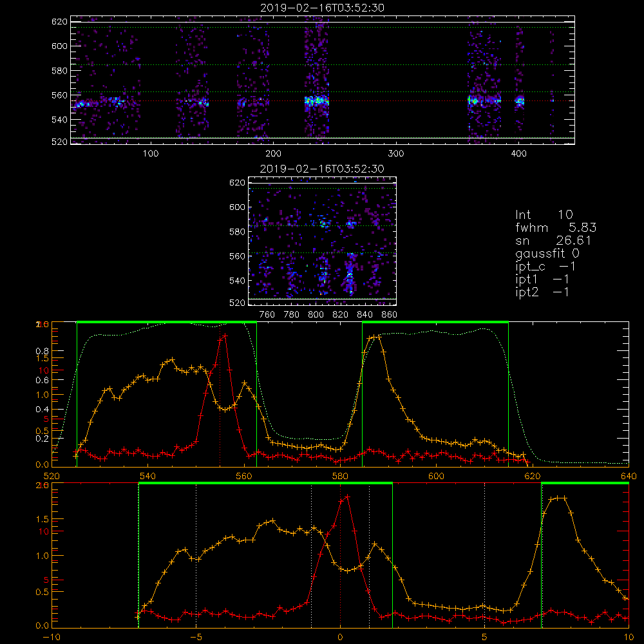Click the white 0.4 y-axis label
The width and height of the screenshot is (644, 644).
42,410
